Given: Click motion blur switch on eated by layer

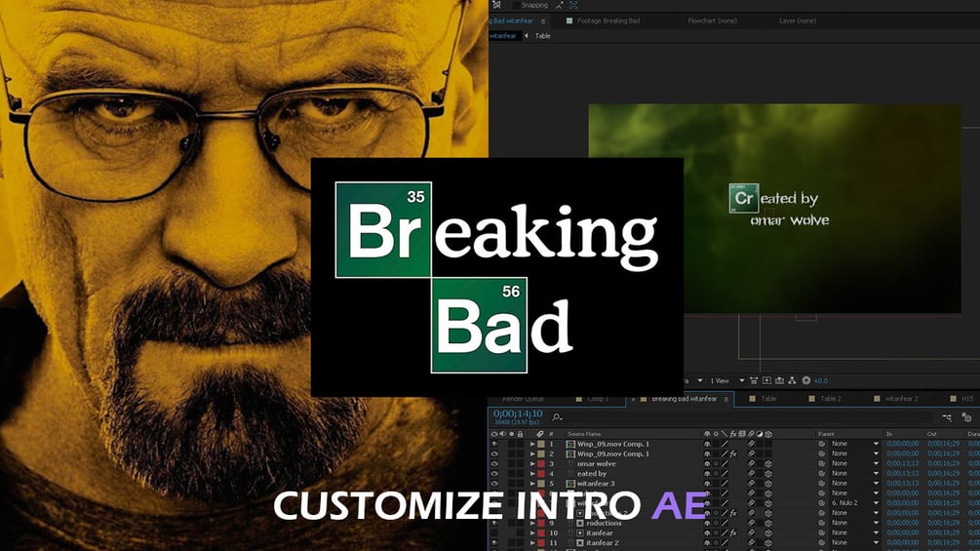Looking at the screenshot, I should (751, 474).
